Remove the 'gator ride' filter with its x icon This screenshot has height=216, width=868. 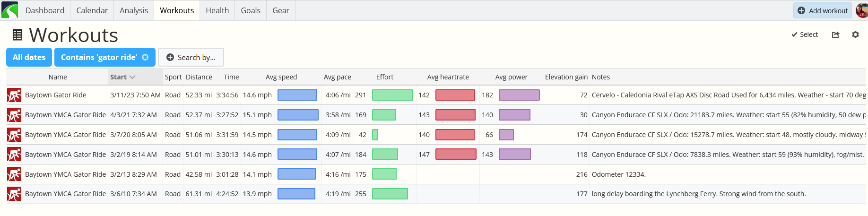click(146, 57)
